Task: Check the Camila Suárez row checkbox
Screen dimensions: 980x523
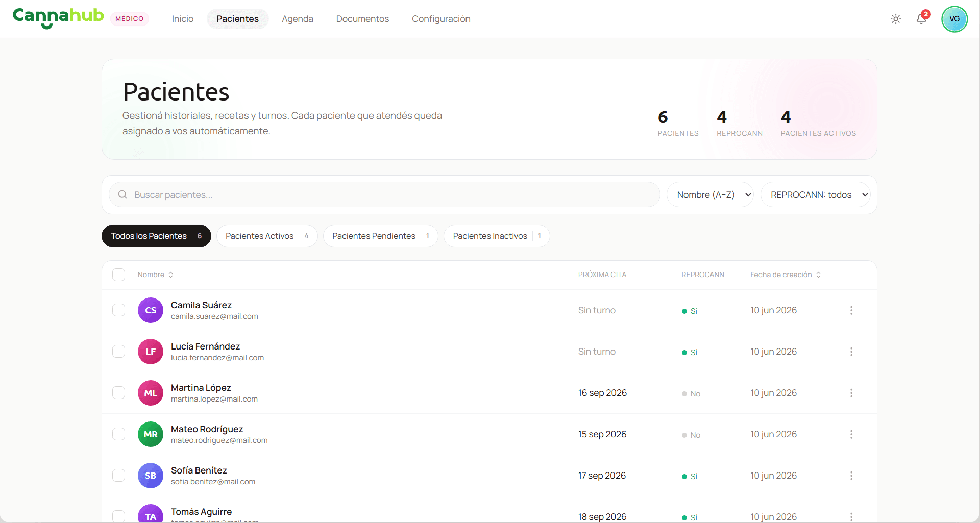Action: coord(119,310)
